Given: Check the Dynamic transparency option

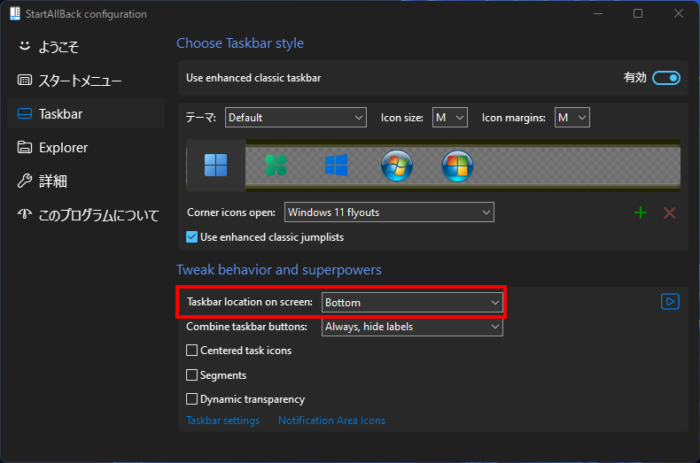Looking at the screenshot, I should point(193,399).
